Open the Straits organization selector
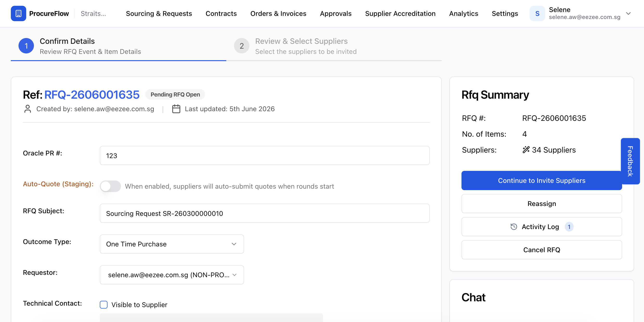The width and height of the screenshot is (644, 322). (93, 13)
